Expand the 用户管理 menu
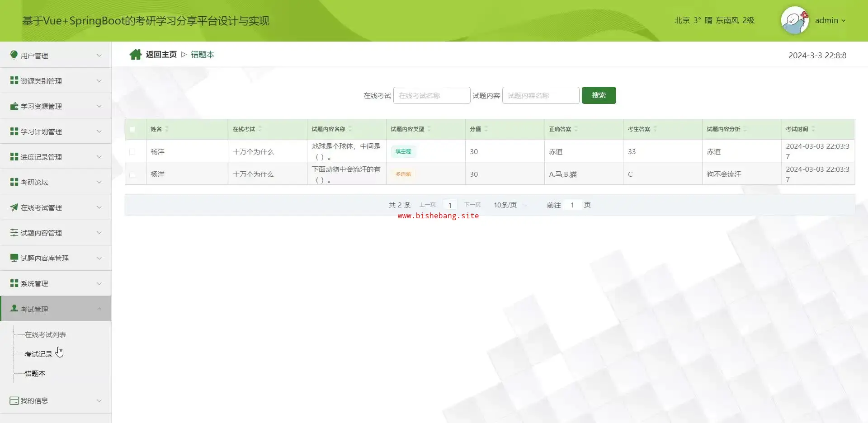The image size is (868, 423). pyautogui.click(x=56, y=55)
